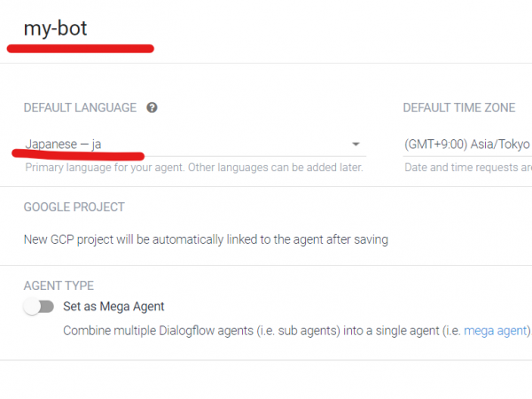Click the New GCP project will be linked text
This screenshot has width=532, height=399.
(206, 239)
